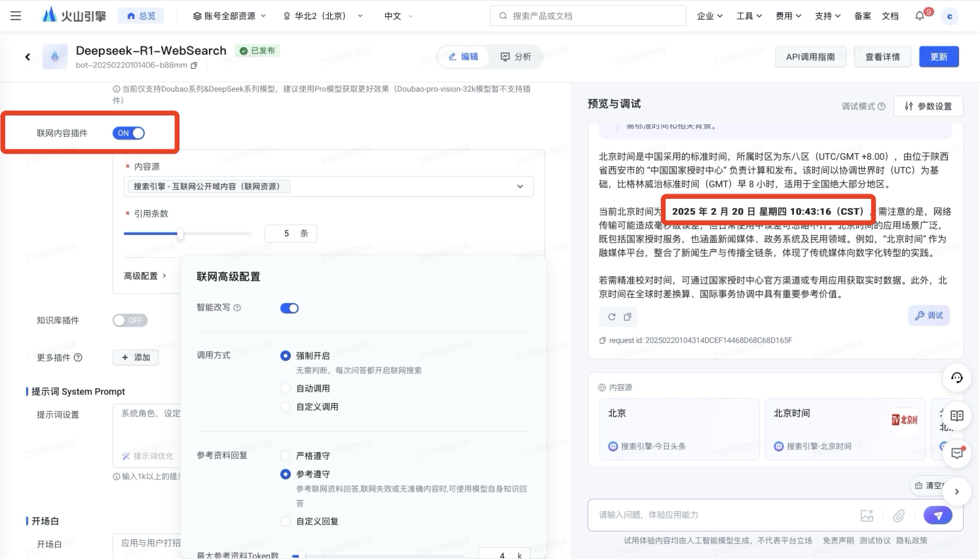The width and height of the screenshot is (980, 559).
Task: Open the notification bell
Action: click(920, 16)
